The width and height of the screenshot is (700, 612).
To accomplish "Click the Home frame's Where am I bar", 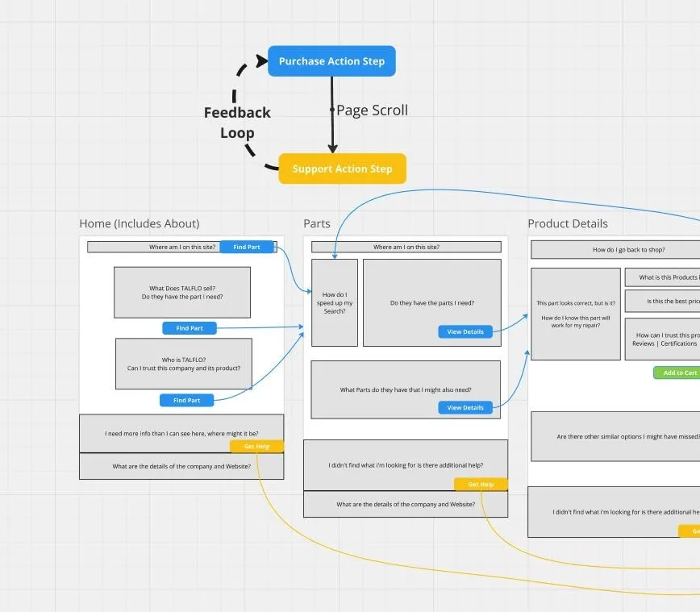I will coord(182,247).
